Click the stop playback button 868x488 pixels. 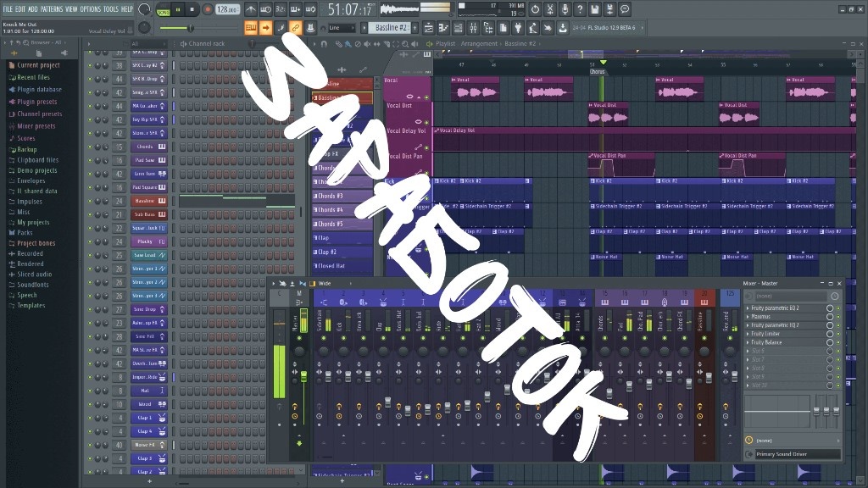coord(192,9)
